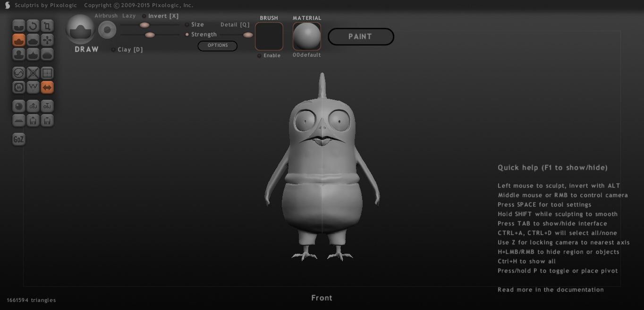Enable the brush texture Enable toggle
Image resolution: width=644 pixels, height=310 pixels.
pyautogui.click(x=259, y=56)
